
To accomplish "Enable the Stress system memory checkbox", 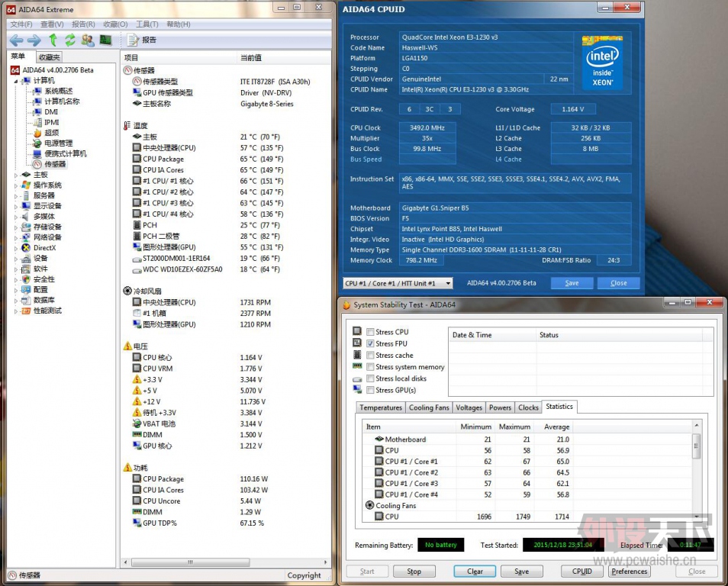I will [370, 367].
